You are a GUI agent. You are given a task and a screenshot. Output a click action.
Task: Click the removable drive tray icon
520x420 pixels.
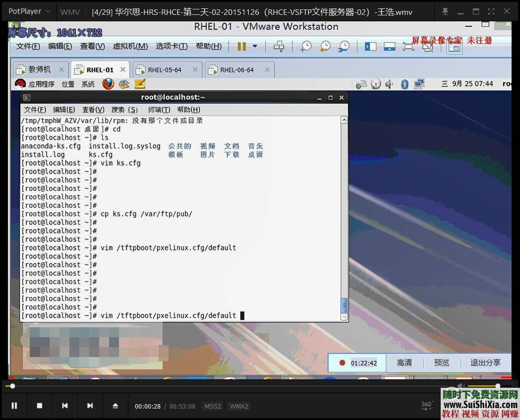point(361,84)
